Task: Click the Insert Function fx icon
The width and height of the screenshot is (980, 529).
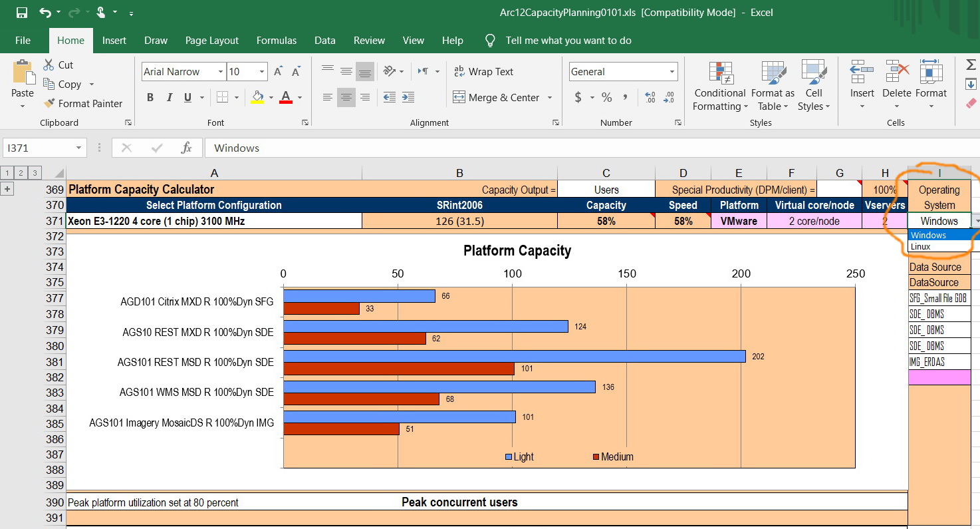Action: pyautogui.click(x=187, y=148)
